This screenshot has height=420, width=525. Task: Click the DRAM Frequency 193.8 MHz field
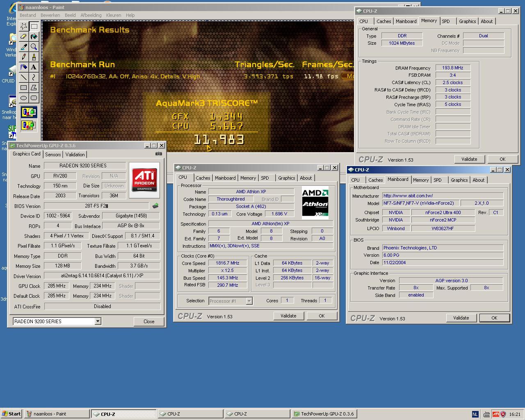pos(453,68)
